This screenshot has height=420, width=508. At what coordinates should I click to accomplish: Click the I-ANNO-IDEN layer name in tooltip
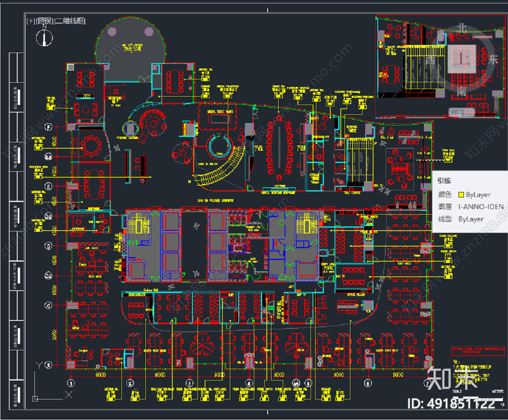coord(481,207)
